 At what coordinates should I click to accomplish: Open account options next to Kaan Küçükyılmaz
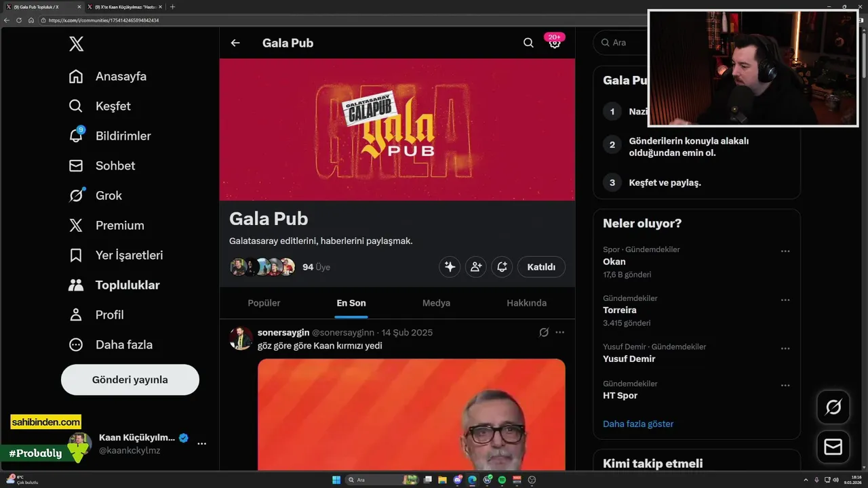(201, 443)
